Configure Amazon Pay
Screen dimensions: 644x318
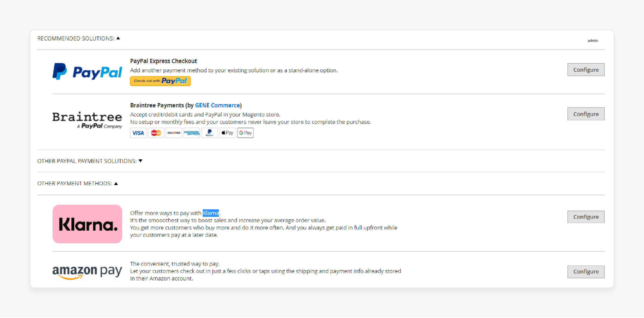click(x=586, y=272)
